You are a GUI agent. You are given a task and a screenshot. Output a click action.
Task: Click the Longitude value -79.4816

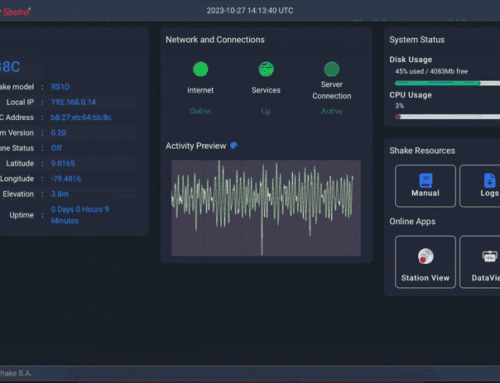66,179
